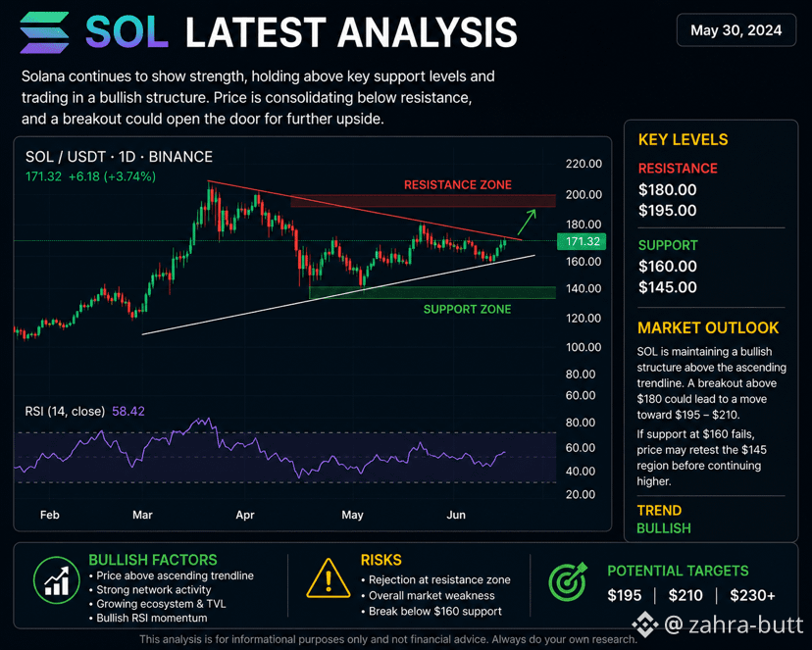The image size is (812, 650).
Task: Click 'Break below $160 support' bullet
Action: [431, 611]
